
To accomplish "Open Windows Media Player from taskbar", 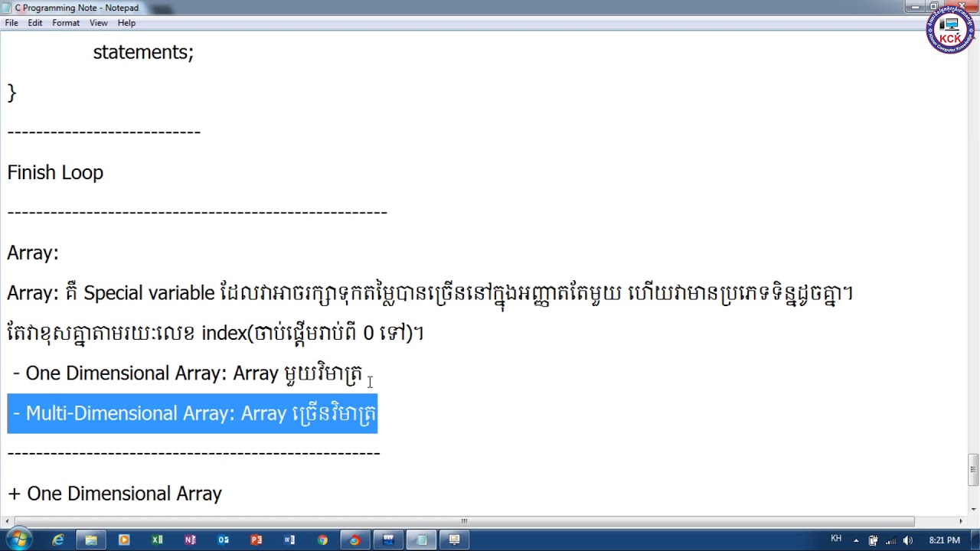I will [x=124, y=540].
